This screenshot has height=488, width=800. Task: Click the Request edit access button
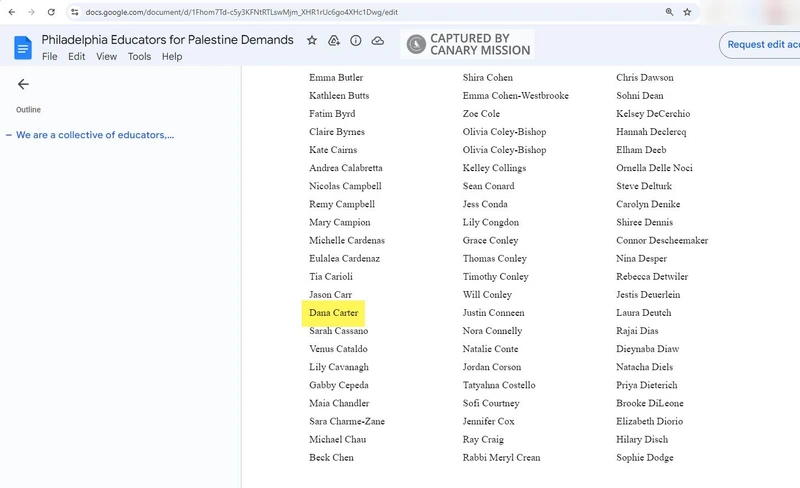[761, 44]
